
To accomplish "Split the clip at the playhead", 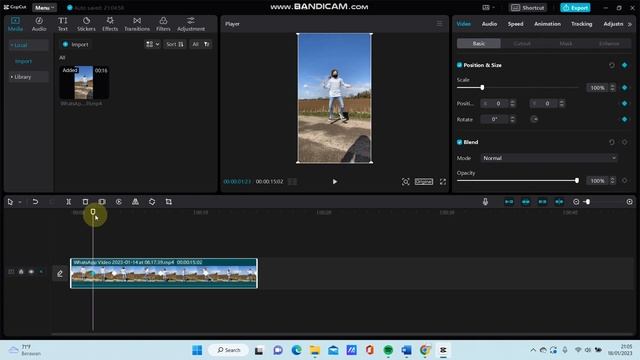I will [69, 202].
